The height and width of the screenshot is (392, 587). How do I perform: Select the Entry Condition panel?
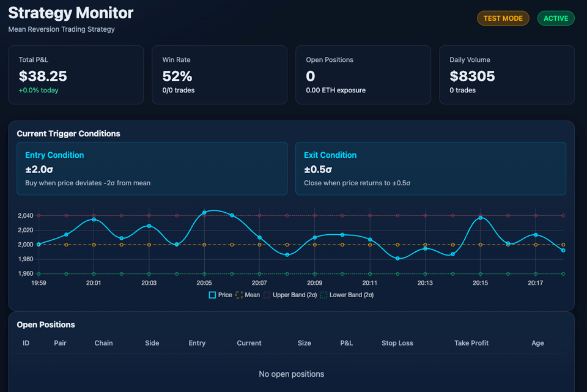(x=152, y=169)
